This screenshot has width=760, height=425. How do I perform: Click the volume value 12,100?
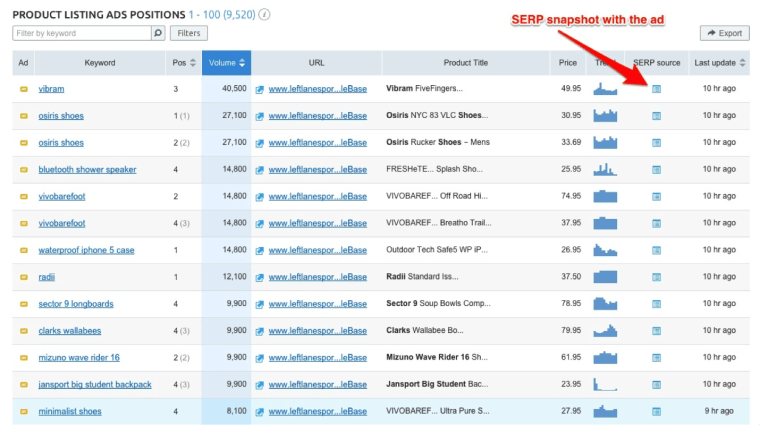235,277
